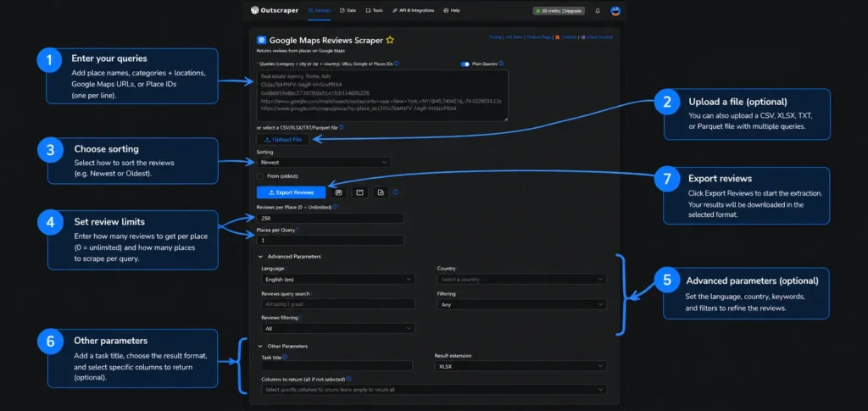Click the info icon beside Reviews per Place
Viewport: 868px width, 411px height.
(x=336, y=207)
